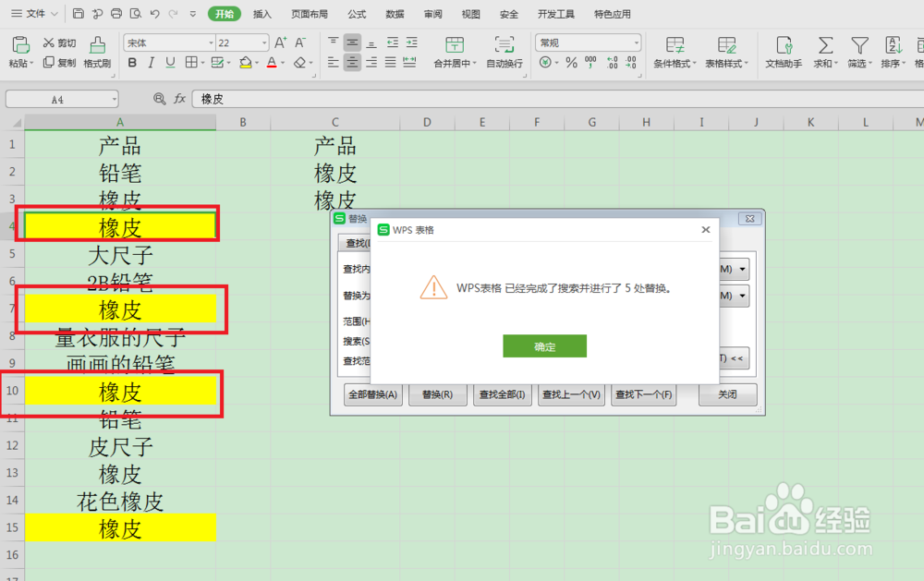The width and height of the screenshot is (924, 581).
Task: Open the 常规 number format dropdown
Action: (x=637, y=43)
